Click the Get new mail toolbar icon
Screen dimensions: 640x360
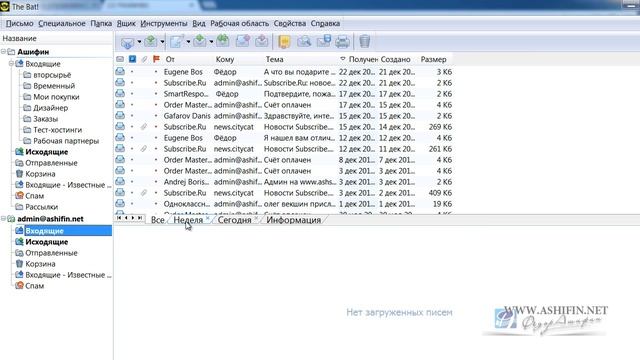[127, 42]
